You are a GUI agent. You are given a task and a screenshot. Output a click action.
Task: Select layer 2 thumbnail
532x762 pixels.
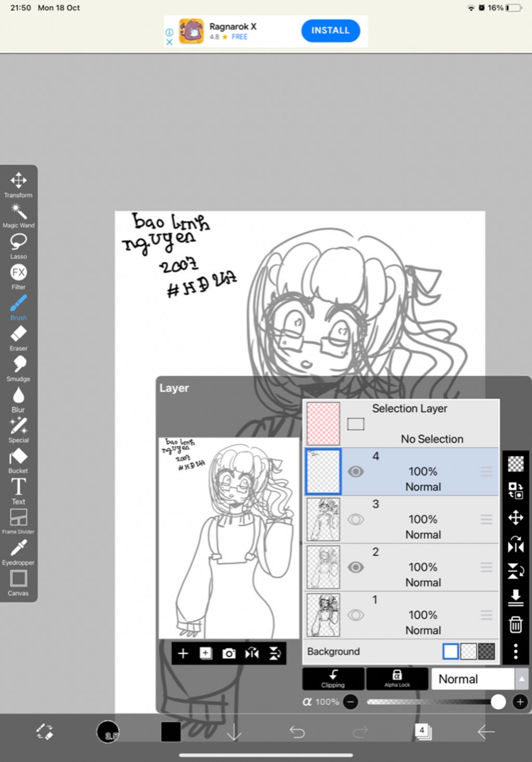323,567
